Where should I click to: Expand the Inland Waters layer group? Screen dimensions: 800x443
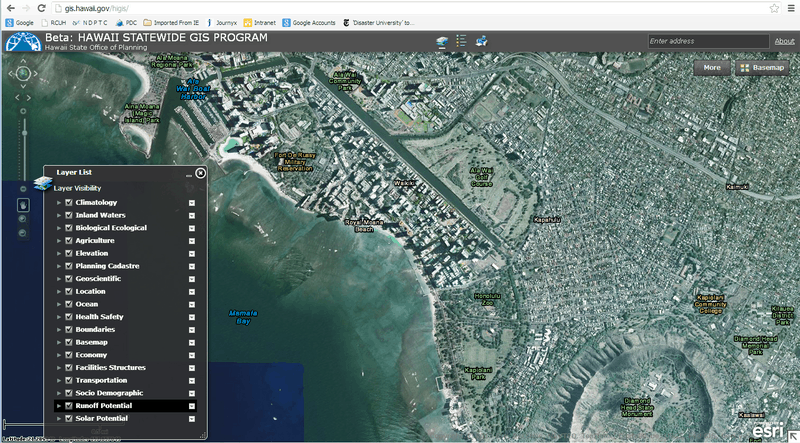58,215
